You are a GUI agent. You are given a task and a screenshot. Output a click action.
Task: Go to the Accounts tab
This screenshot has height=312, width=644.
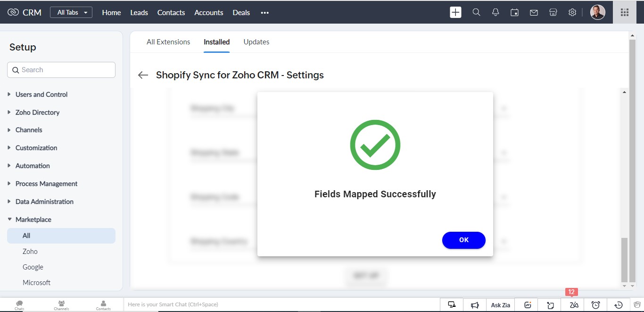point(209,12)
